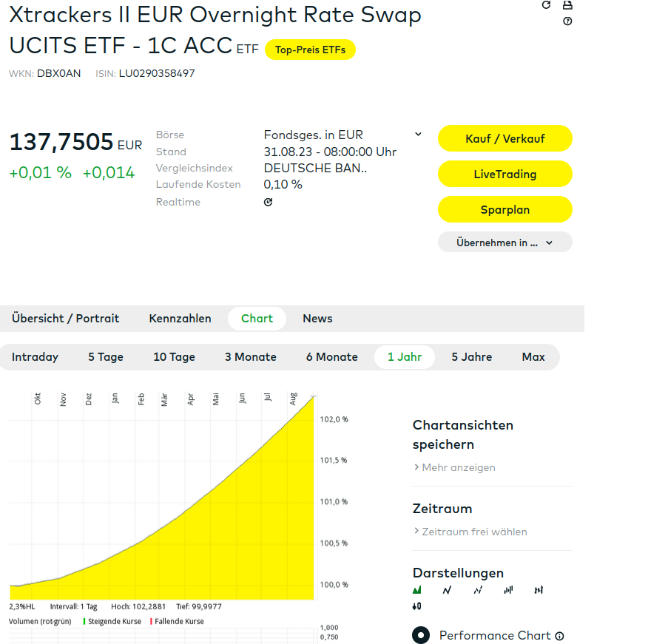Select the dashed line chart style
Viewport: 648px width, 644px height.
[478, 590]
